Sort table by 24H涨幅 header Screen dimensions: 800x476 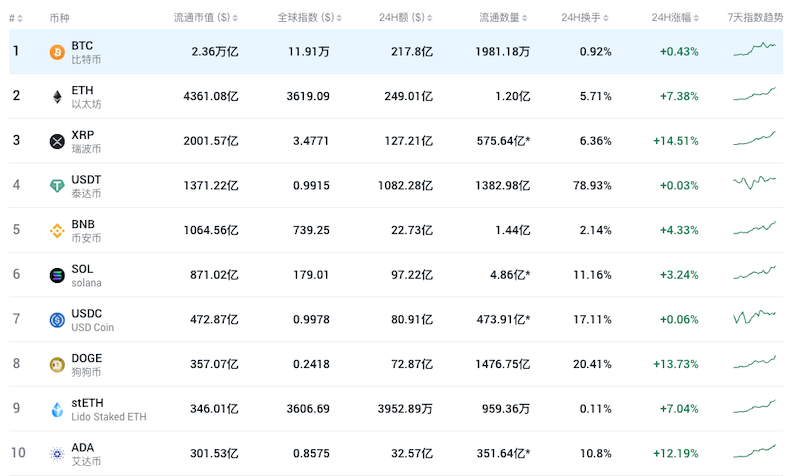click(677, 18)
